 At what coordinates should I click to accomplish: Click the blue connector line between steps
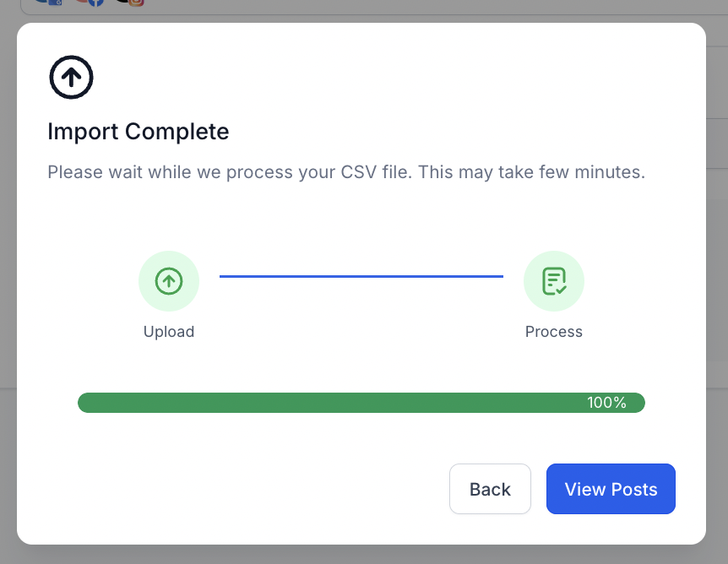[361, 276]
